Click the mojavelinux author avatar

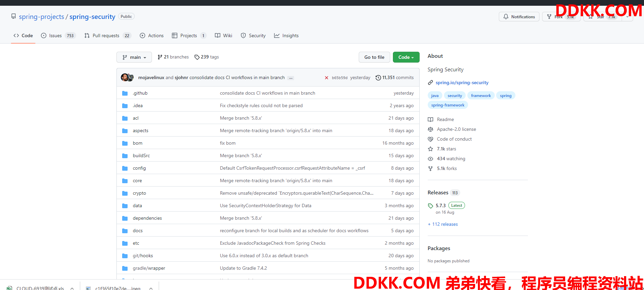(x=125, y=77)
